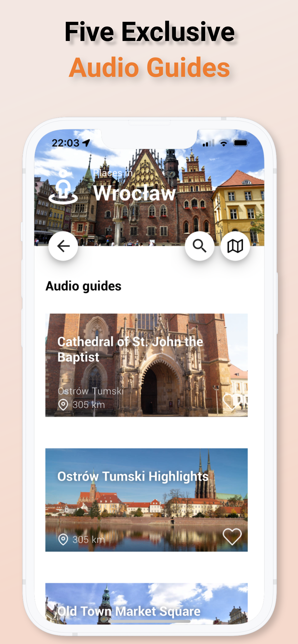Open Cathedral of St. John the Baptist guide

click(147, 365)
